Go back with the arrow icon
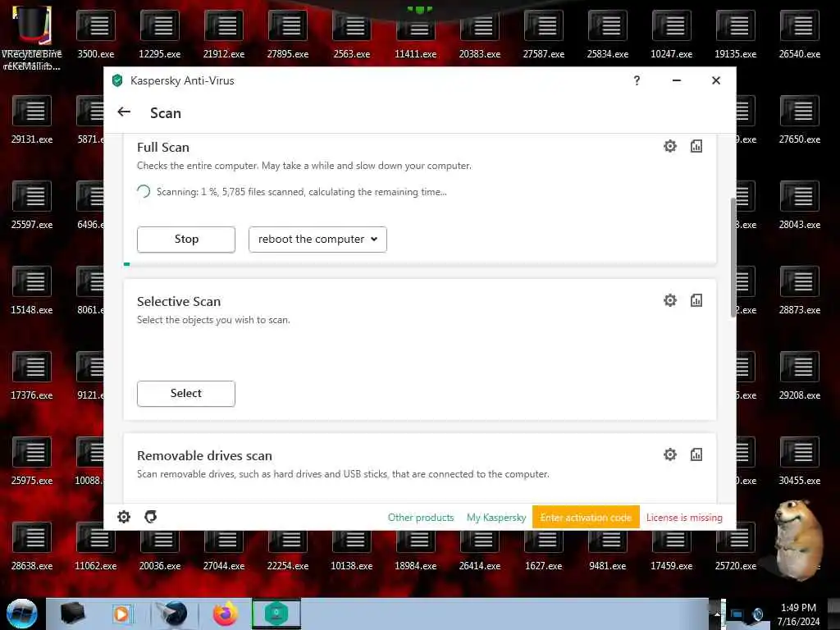 click(x=124, y=112)
